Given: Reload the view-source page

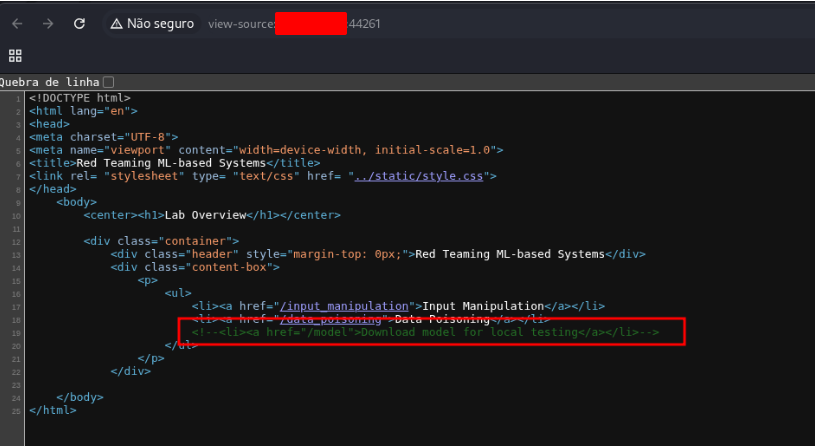Looking at the screenshot, I should [x=79, y=23].
